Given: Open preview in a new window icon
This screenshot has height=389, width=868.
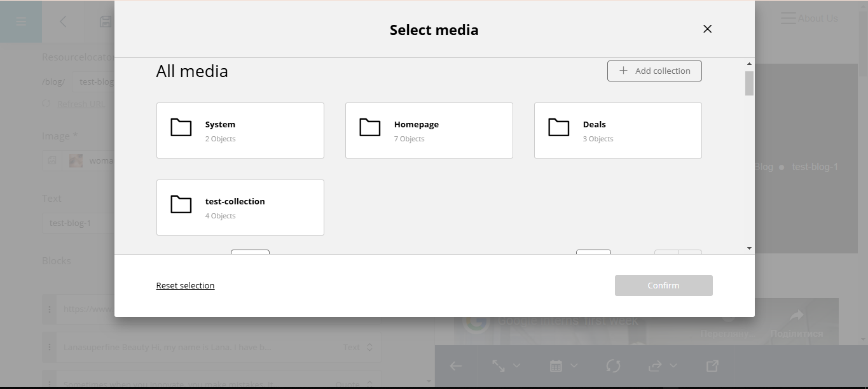Looking at the screenshot, I should pyautogui.click(x=712, y=365).
